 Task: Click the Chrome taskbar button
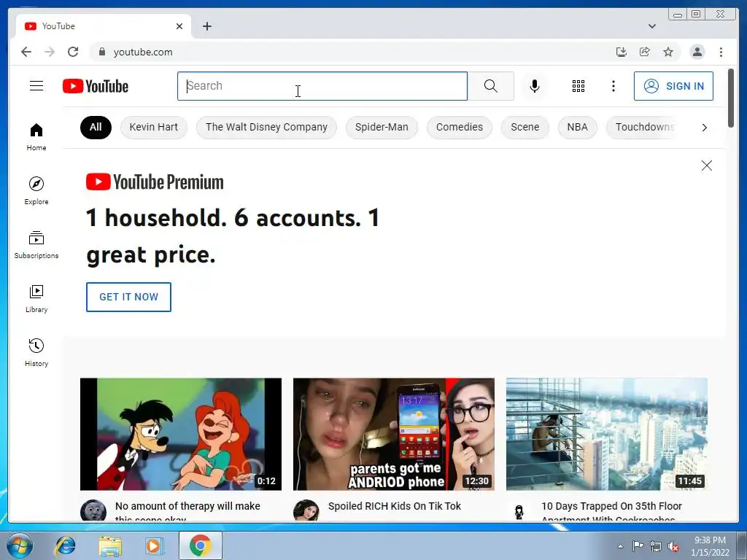200,545
